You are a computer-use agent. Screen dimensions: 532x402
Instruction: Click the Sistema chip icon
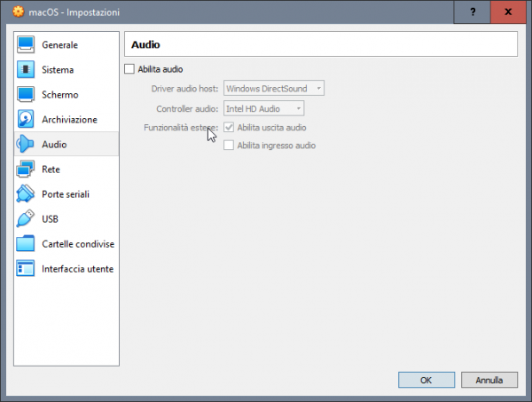click(x=26, y=69)
